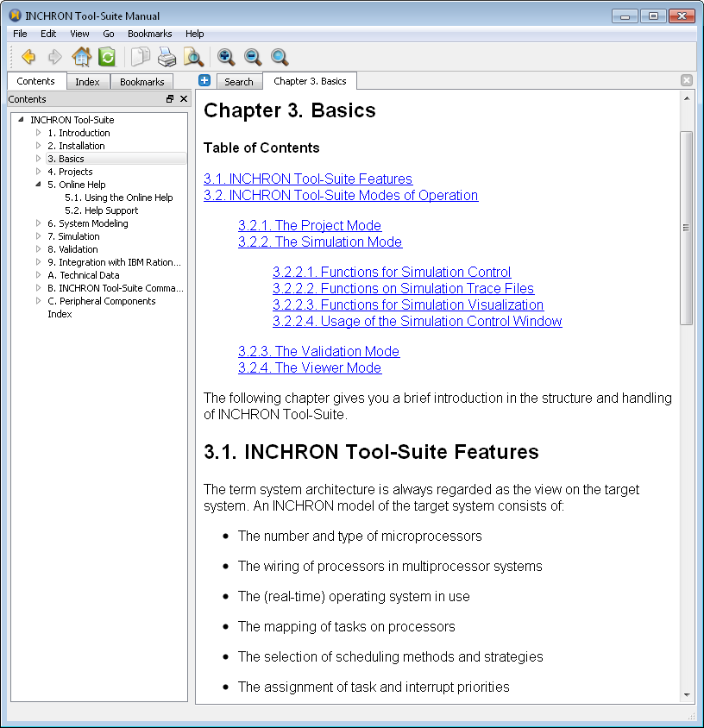Image resolution: width=704 pixels, height=728 pixels.
Task: Click the INCHRON application title bar icon
Action: tap(16, 16)
